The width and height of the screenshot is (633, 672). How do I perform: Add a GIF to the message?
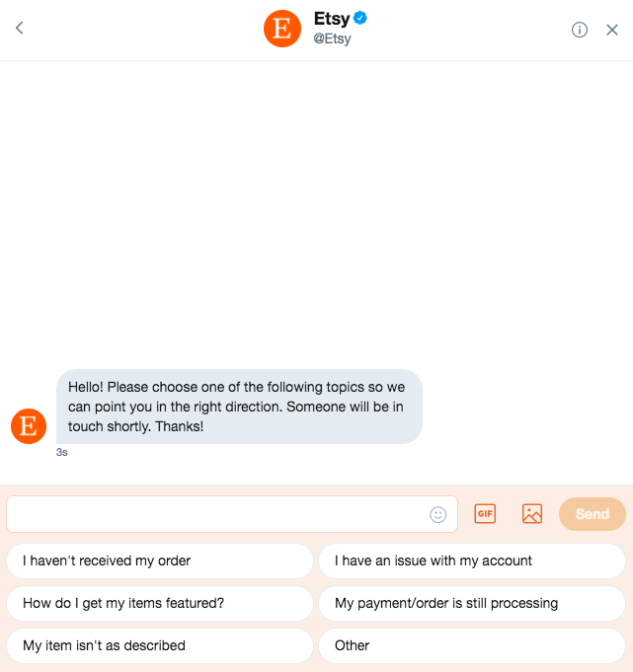click(x=485, y=513)
